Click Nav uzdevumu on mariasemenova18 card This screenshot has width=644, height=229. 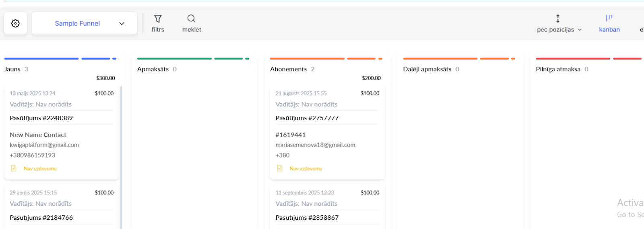click(x=306, y=169)
